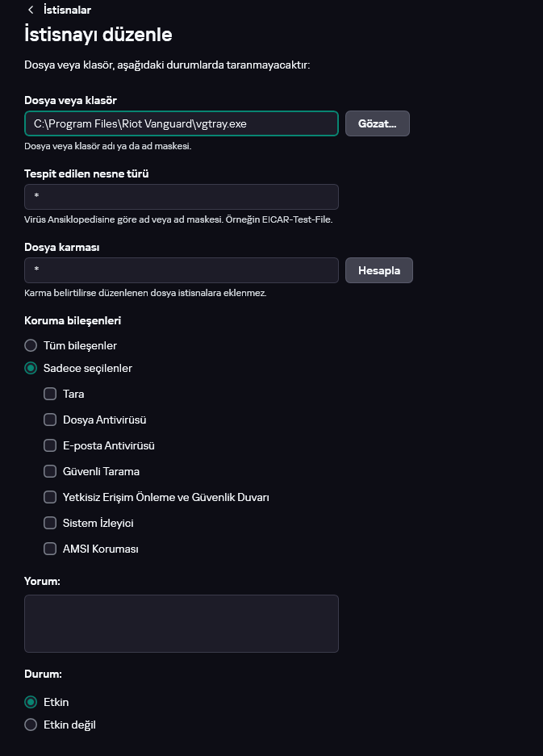Select the Tüm bileşenler radio option
This screenshot has height=756, width=543.
coord(31,345)
